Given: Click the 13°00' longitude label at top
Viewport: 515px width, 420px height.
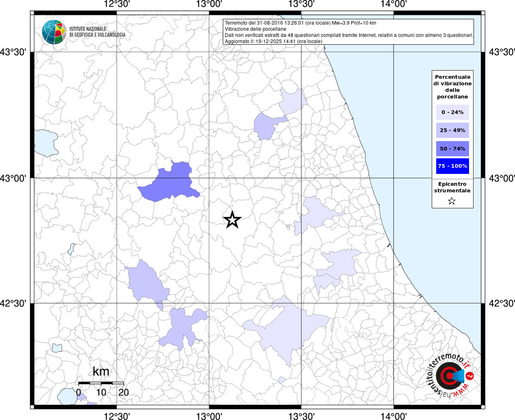Looking at the screenshot, I should (x=209, y=5).
